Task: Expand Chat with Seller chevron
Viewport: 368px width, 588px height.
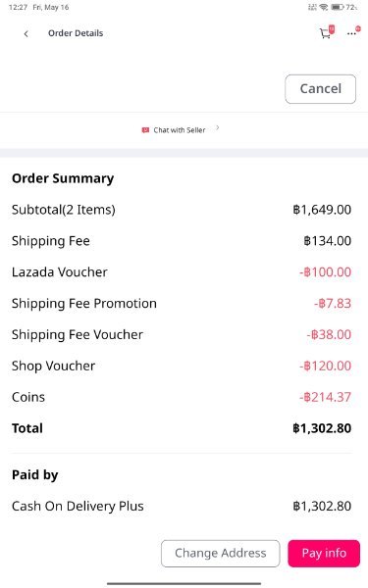Action: [218, 128]
